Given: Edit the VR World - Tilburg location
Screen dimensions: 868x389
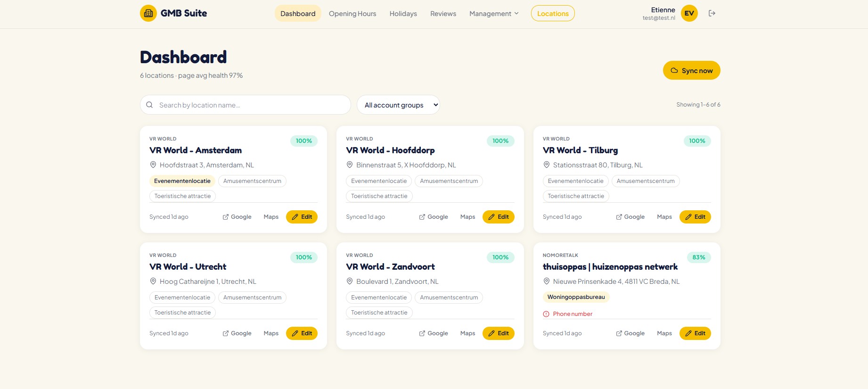Looking at the screenshot, I should coord(695,217).
